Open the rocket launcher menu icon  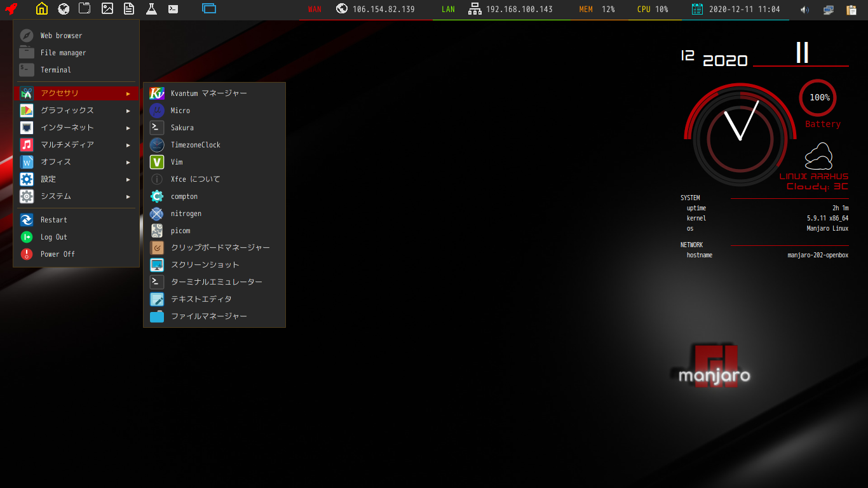coord(11,9)
